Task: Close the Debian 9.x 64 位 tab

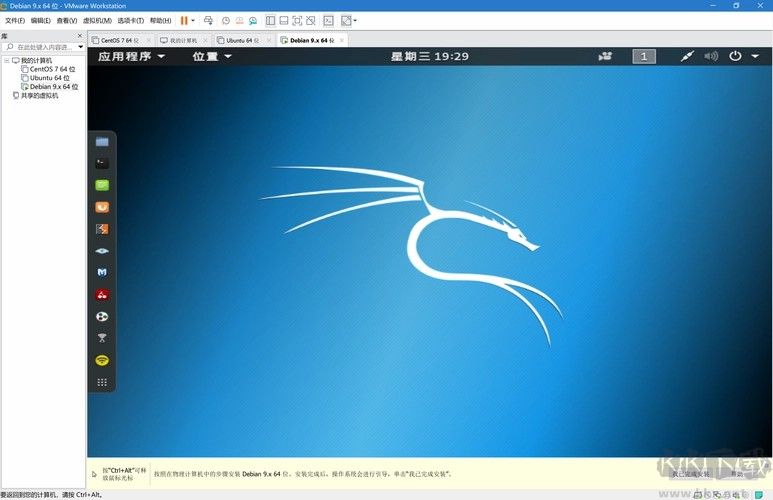Action: (x=342, y=40)
